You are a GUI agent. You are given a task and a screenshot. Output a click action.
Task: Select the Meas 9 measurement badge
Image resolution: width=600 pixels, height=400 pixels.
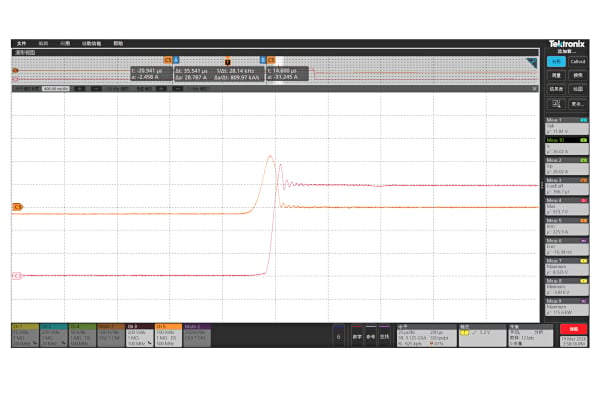pyautogui.click(x=567, y=307)
